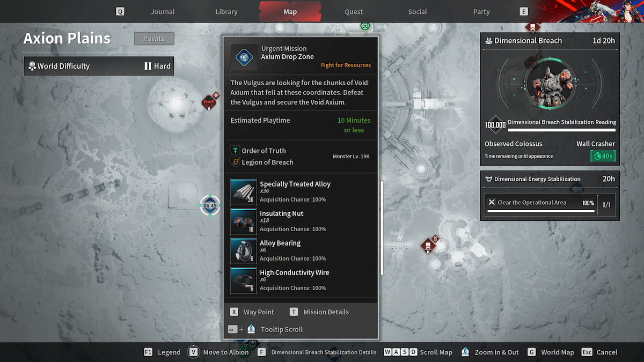
Task: Expand the Dimensional Breach panel header
Action: [x=550, y=41]
